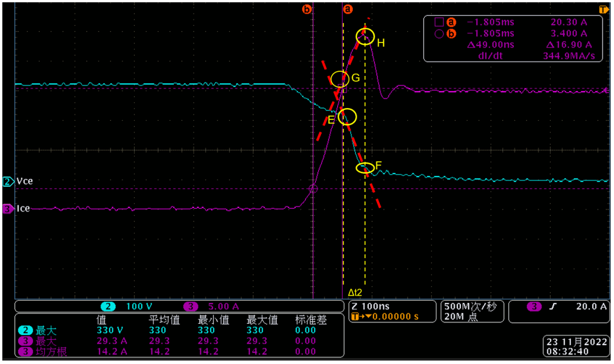Click the yellow circle marker labeled F
Screen dimensions: 614x364
click(x=365, y=168)
